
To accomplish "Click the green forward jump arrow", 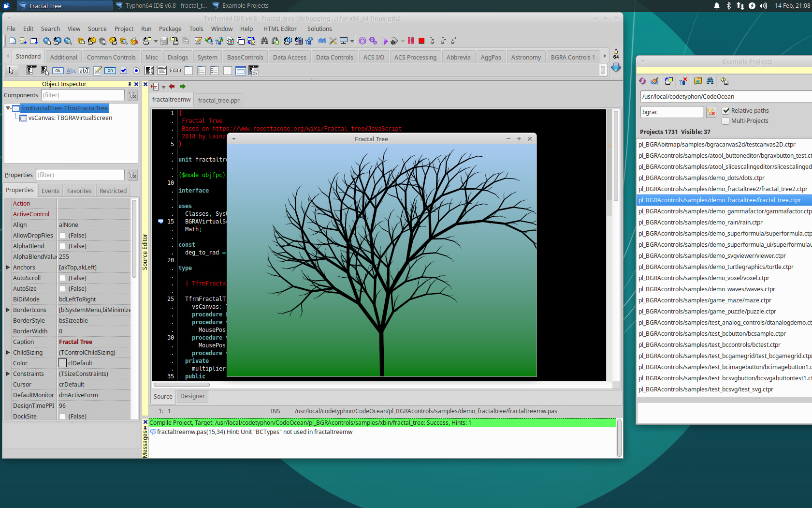I will [x=183, y=87].
